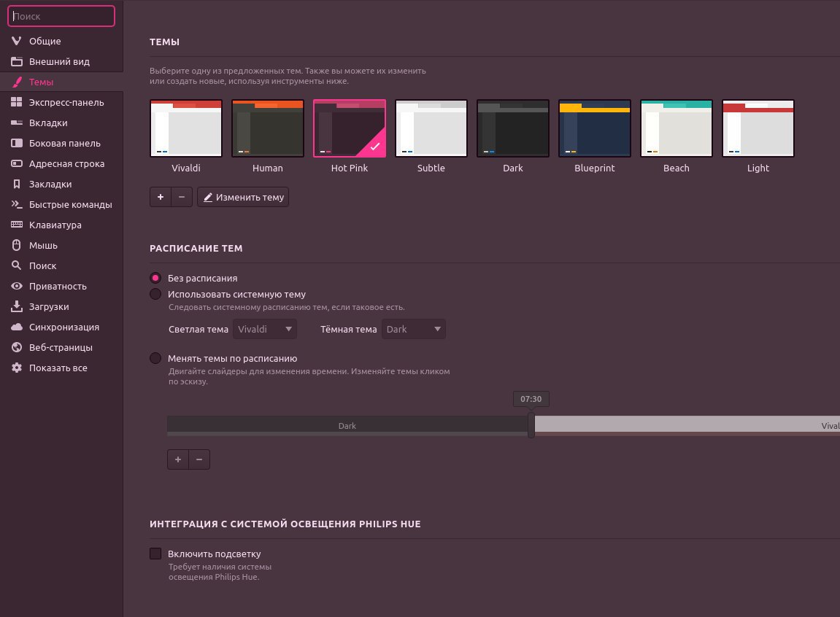Screen dimensions: 840x617
Task: Click the tab icon beside Вкладки
Action: click(x=17, y=123)
